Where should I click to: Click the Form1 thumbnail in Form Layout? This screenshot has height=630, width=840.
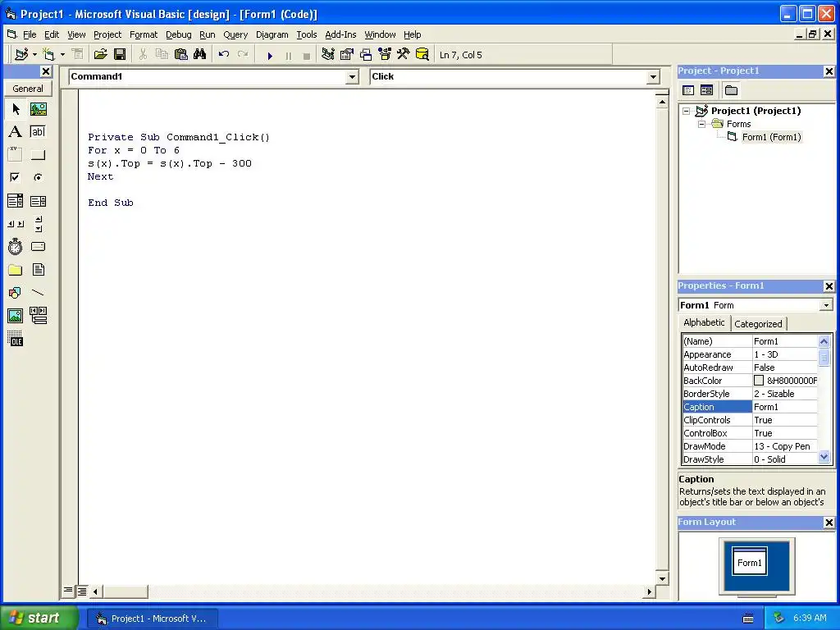tap(750, 561)
